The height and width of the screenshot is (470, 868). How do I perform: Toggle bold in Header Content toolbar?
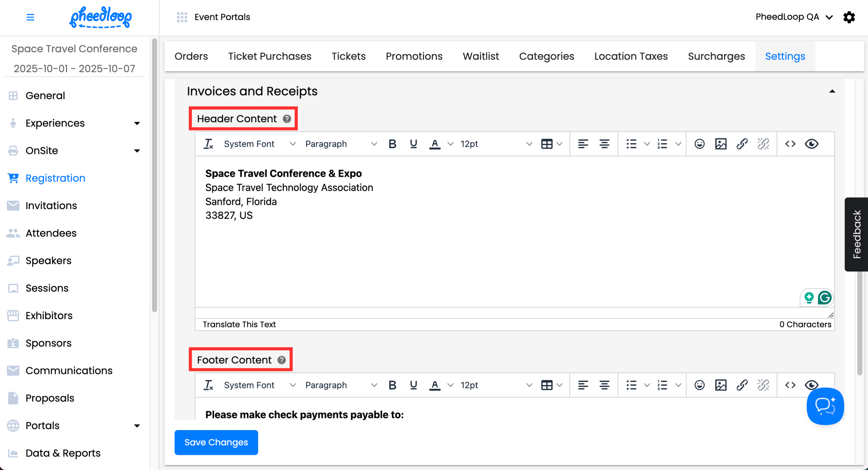pos(392,144)
